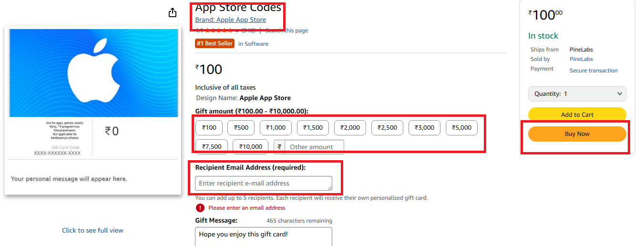644x246 pixels.
Task: Click the Ships from PineLabs value
Action: point(581,50)
